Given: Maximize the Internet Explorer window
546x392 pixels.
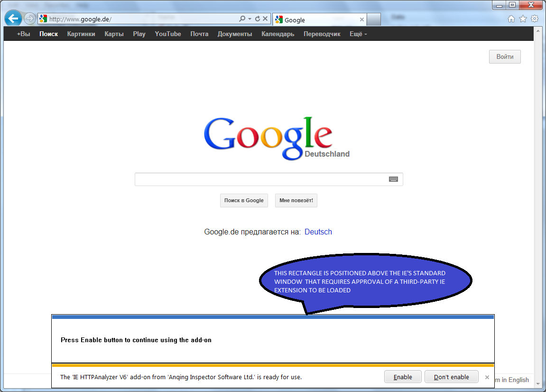Looking at the screenshot, I should pos(512,5).
